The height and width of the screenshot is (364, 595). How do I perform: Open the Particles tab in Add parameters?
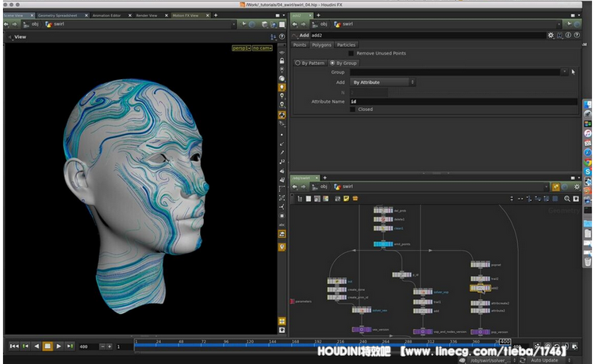click(x=346, y=44)
